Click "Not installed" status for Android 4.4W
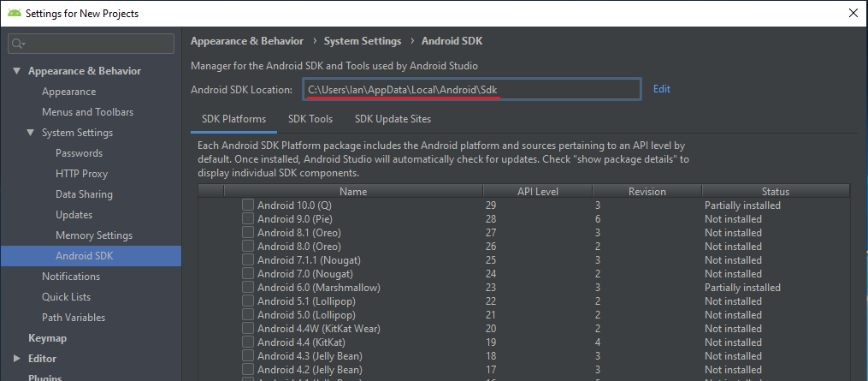 click(x=733, y=328)
